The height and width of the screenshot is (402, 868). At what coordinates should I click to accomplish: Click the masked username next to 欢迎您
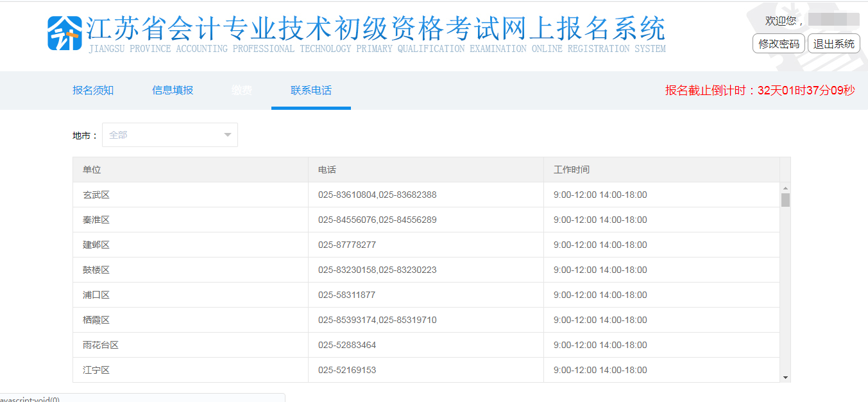click(x=835, y=19)
